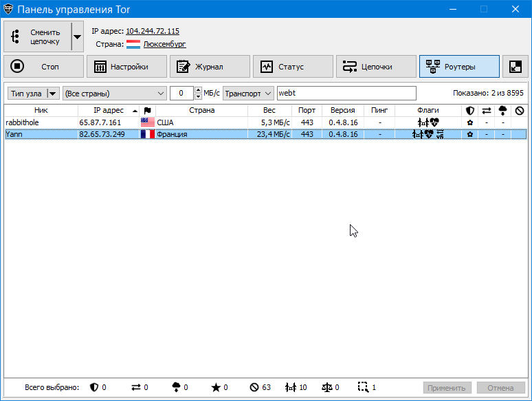Click the favorites star counter icon
Image resolution: width=532 pixels, height=401 pixels.
pos(216,387)
